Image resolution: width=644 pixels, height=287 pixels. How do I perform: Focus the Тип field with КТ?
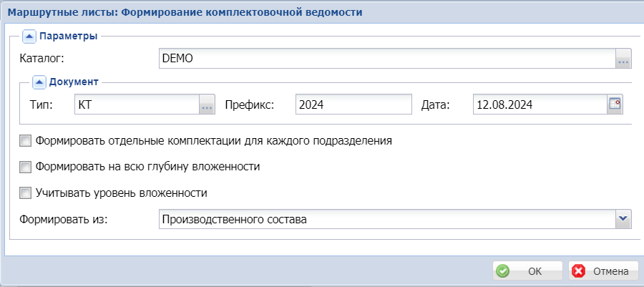pyautogui.click(x=136, y=104)
